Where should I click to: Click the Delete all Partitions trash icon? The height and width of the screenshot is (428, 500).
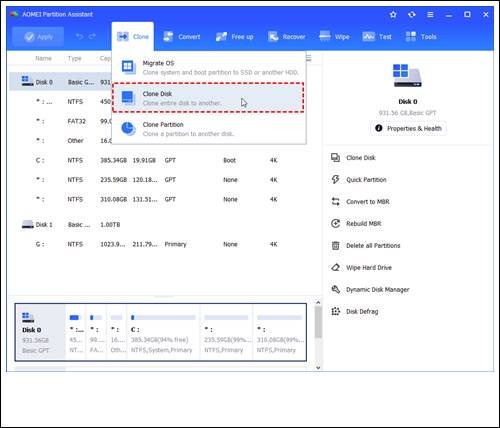335,246
